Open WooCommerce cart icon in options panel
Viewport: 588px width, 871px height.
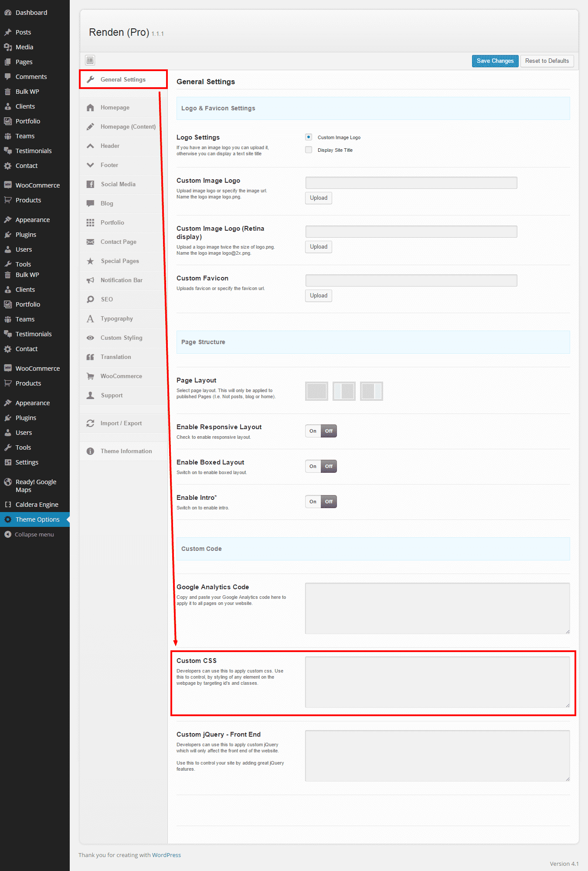pos(90,376)
